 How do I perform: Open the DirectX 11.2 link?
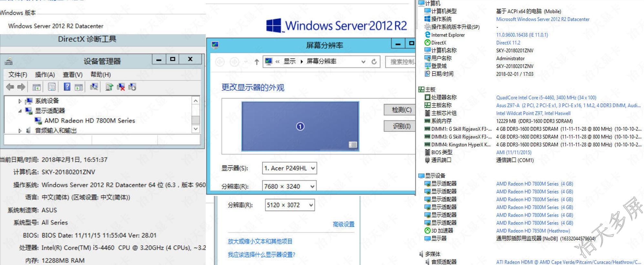click(508, 43)
